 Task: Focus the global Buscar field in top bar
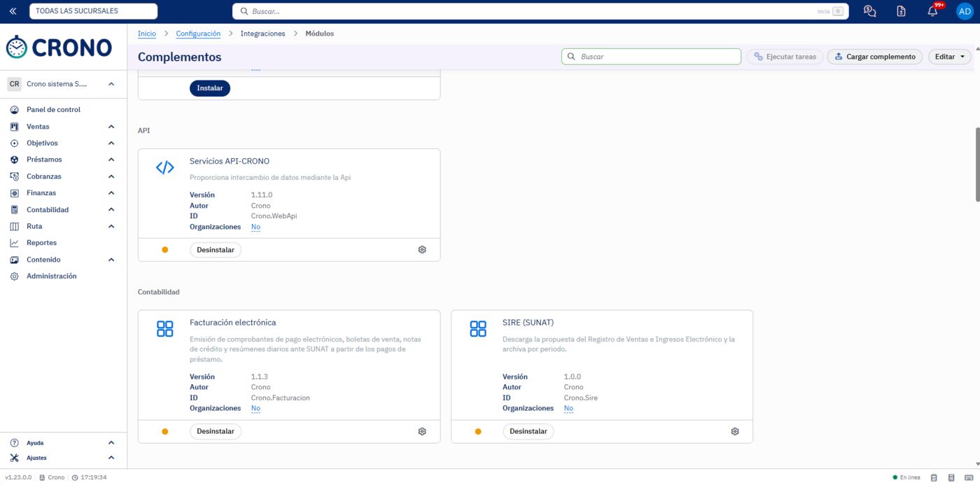point(540,11)
